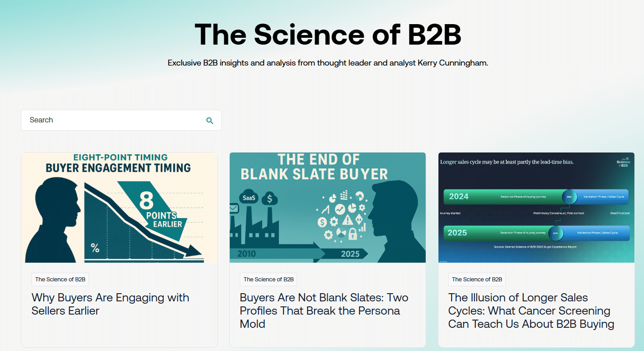Screen dimensions: 644x351
Task: Click "The End of Blank Slate Buyer" thumbnail
Action: (327, 207)
